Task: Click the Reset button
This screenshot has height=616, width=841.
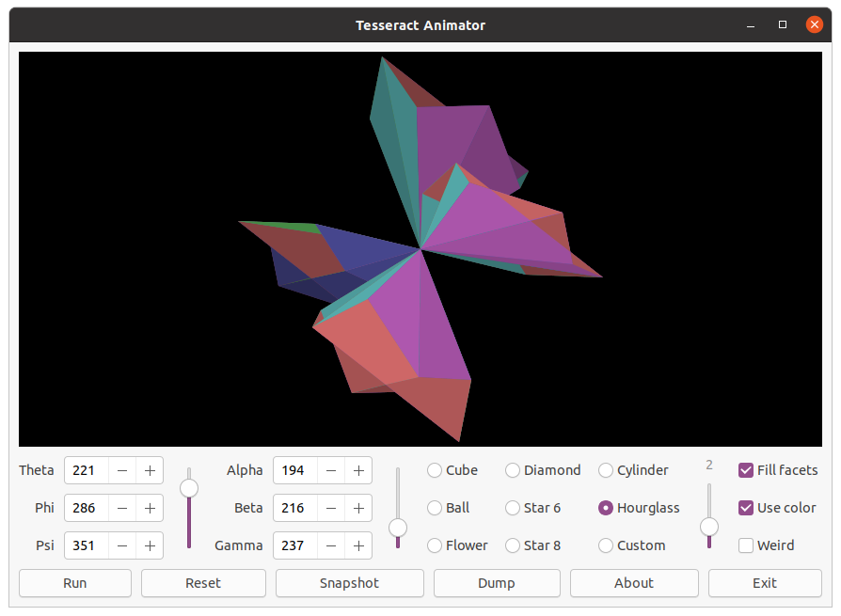Action: pos(203,583)
